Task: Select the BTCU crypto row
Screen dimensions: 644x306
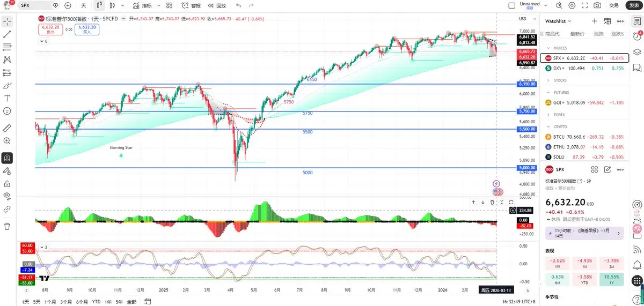Action: (x=585, y=137)
